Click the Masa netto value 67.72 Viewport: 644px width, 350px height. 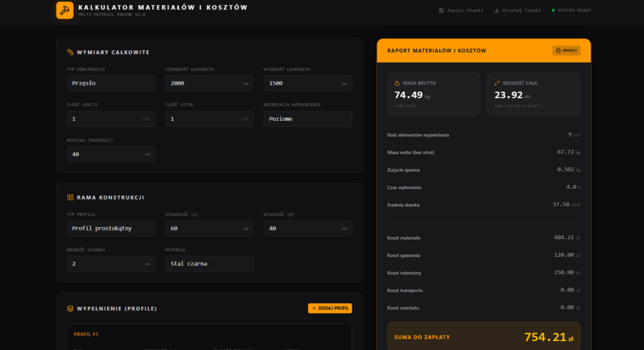click(565, 152)
